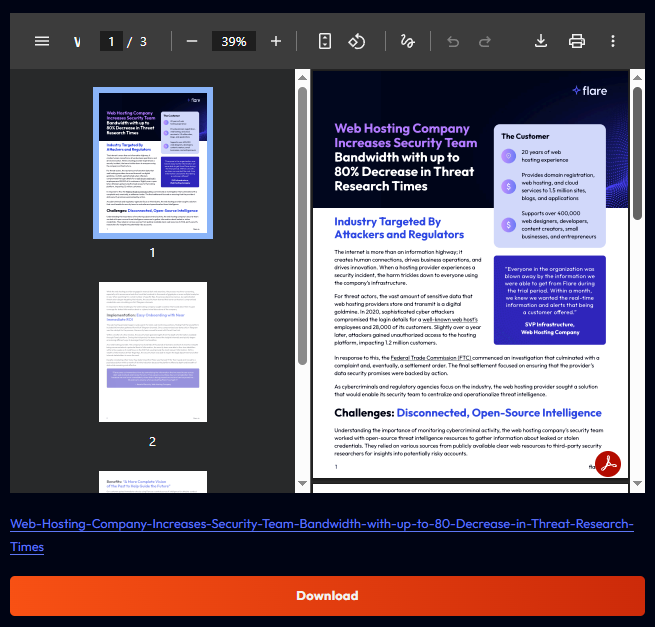The image size is (655, 627).
Task: Download the PDF using toolbar icon
Action: [541, 41]
